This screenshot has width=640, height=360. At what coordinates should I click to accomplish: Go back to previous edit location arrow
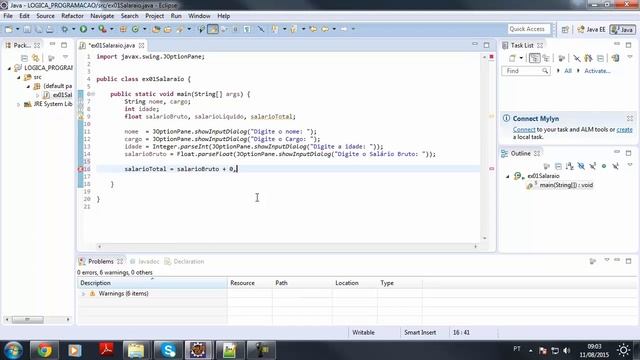tap(313, 29)
